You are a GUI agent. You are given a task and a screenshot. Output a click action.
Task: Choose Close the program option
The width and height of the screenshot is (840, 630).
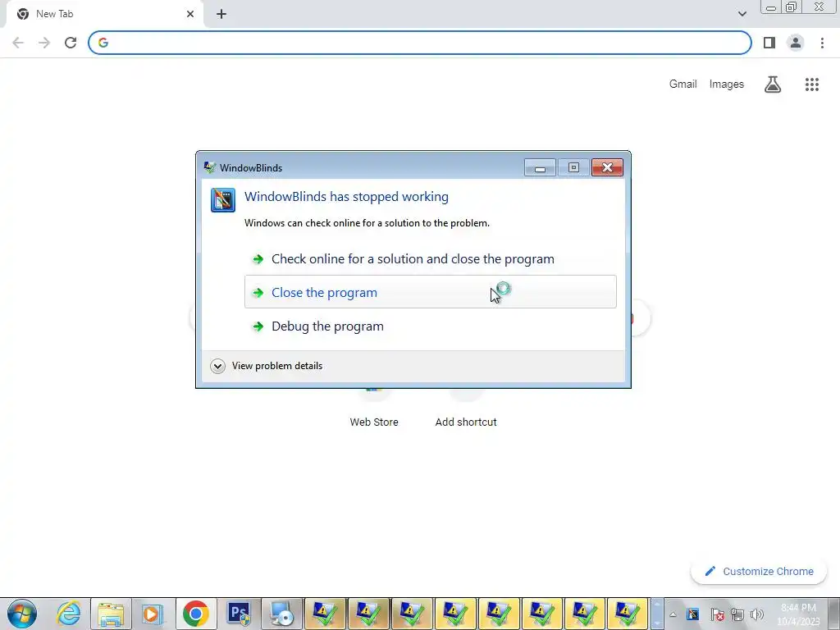(430, 292)
